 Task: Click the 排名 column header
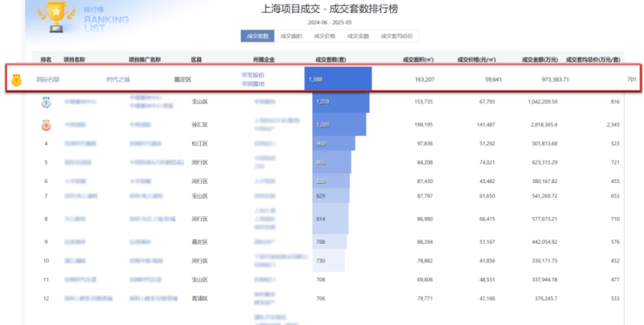pyautogui.click(x=46, y=59)
